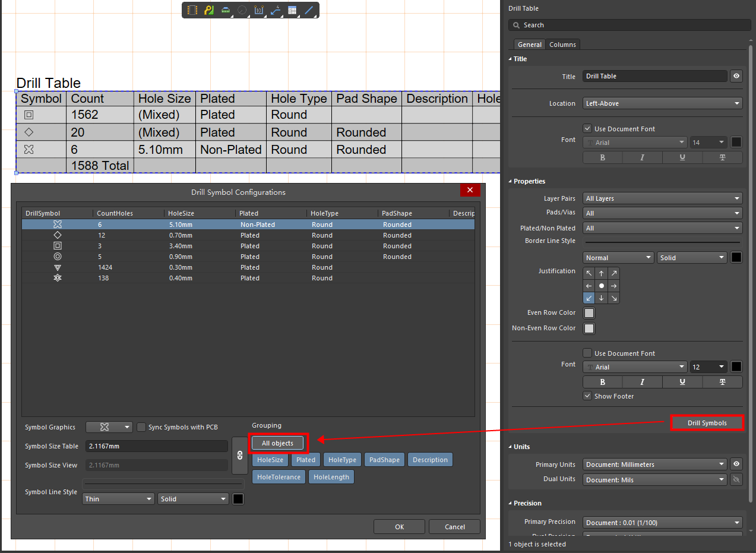The height and width of the screenshot is (553, 756).
Task: Click the center justification dot
Action: coord(601,286)
